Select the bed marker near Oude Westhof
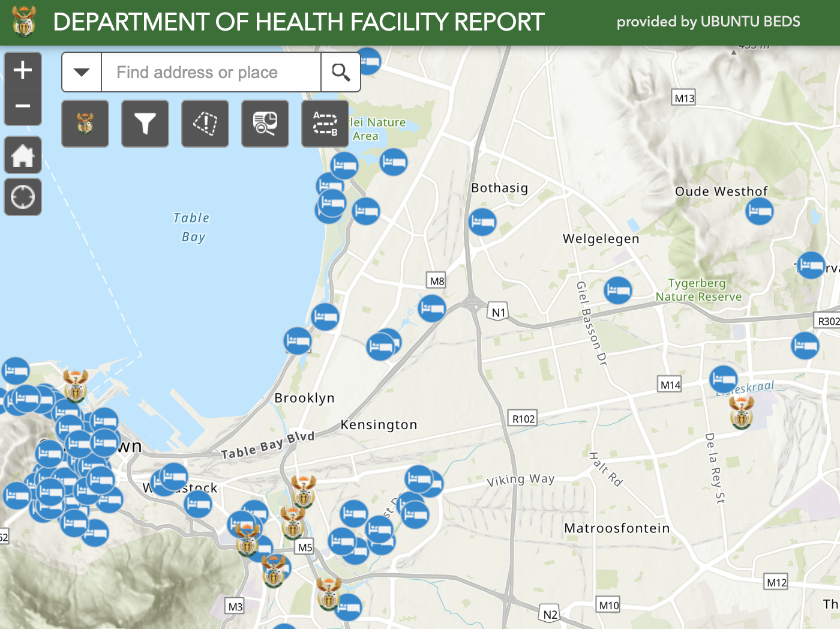Screen dimensions: 840x629 pyautogui.click(x=760, y=211)
